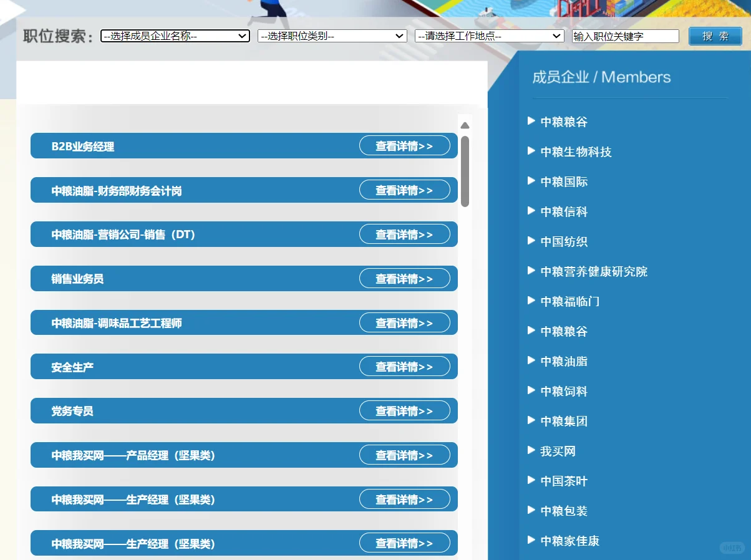The width and height of the screenshot is (751, 560).
Task: Click the job list scrollbar thumb
Action: 465,171
